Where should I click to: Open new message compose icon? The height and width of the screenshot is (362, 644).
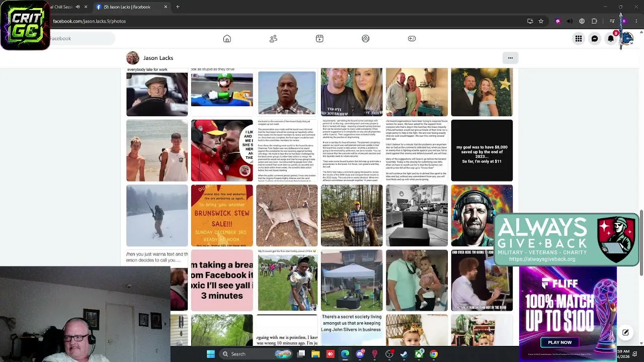click(625, 332)
